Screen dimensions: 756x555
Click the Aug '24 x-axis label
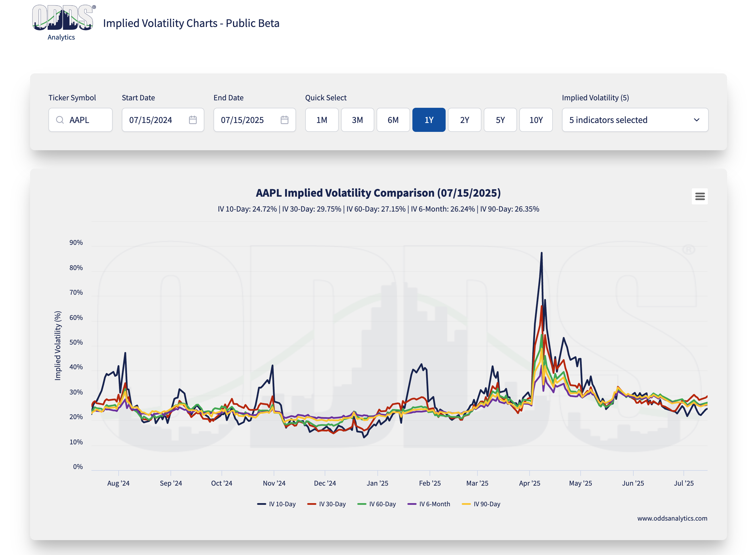pyautogui.click(x=118, y=483)
